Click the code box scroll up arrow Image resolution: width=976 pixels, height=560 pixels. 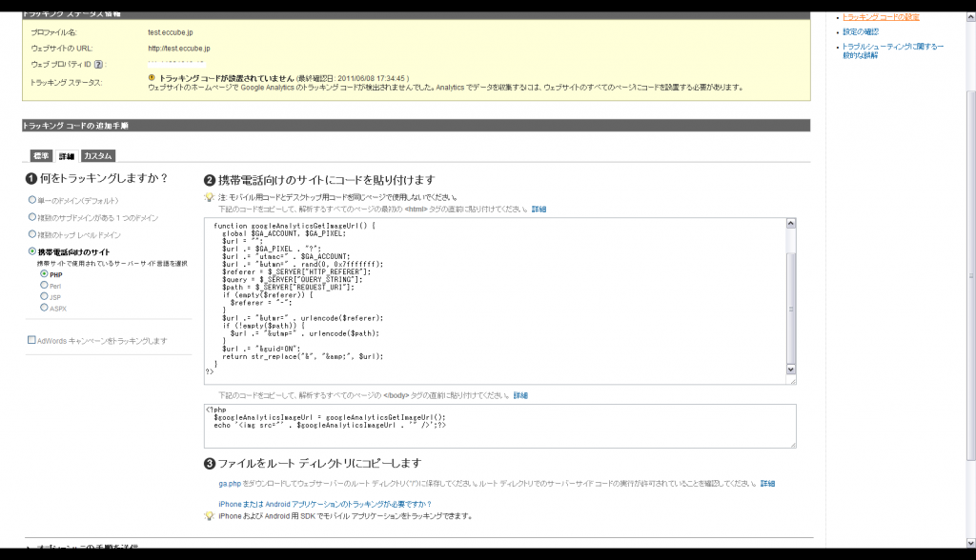click(790, 224)
